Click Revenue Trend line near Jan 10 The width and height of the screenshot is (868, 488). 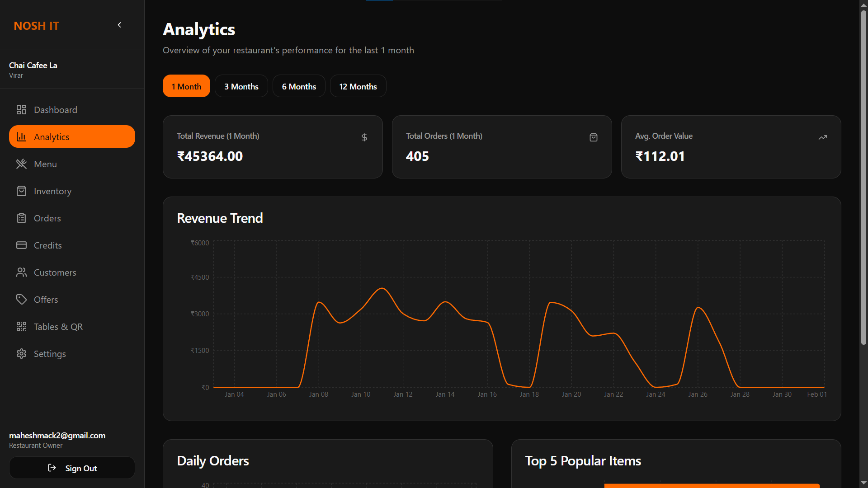(x=361, y=309)
